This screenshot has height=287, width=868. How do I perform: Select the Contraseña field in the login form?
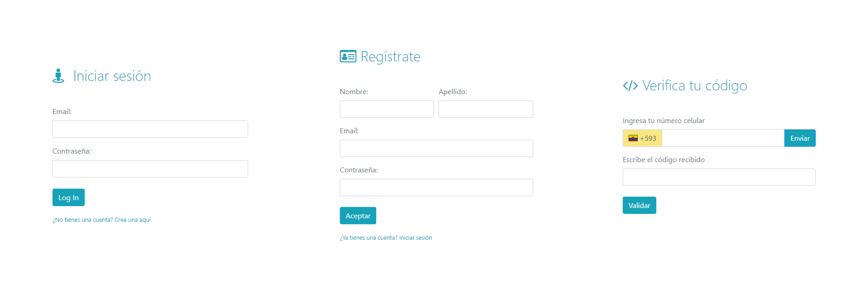[x=150, y=168]
